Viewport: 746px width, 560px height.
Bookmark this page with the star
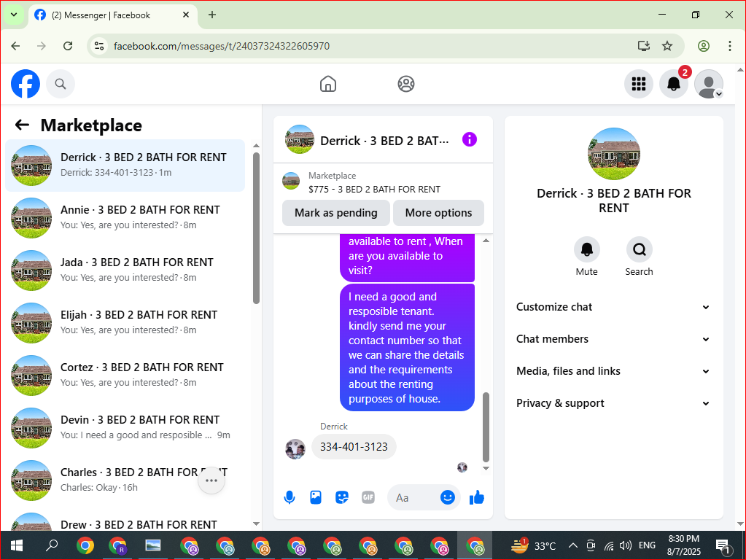tap(667, 46)
